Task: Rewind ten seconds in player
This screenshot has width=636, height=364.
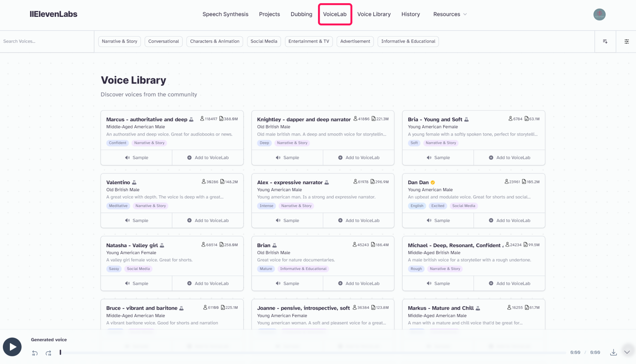Action: pos(35,353)
